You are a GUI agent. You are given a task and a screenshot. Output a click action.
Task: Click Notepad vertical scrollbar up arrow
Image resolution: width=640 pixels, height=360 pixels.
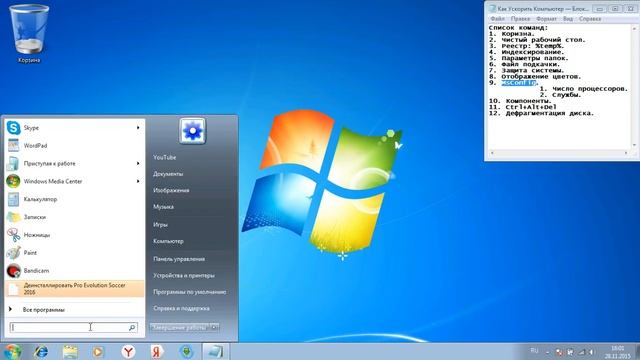635,29
